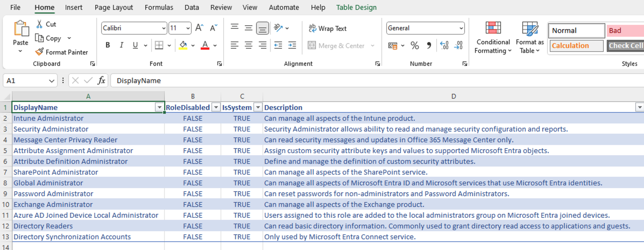Open the DisplayName column filter dropdown

[x=159, y=108]
